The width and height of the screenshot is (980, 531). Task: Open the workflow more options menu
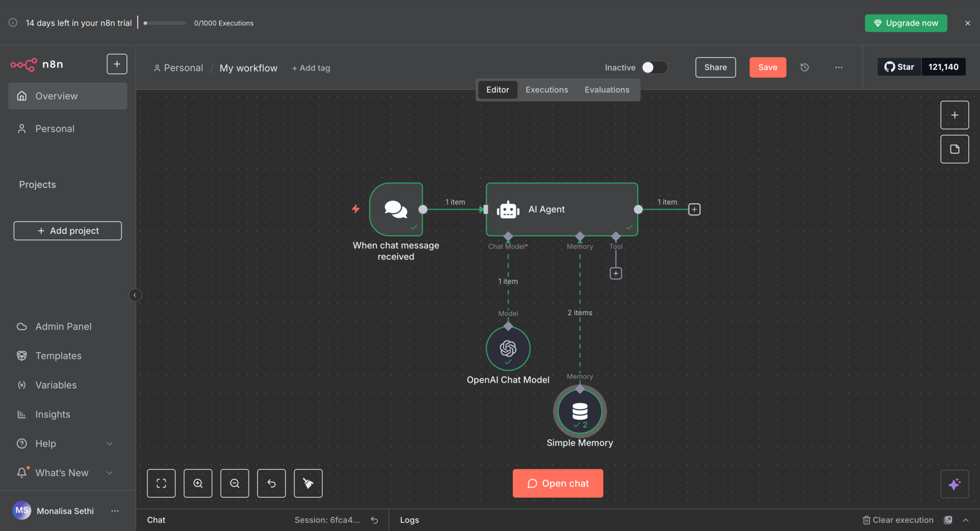[x=838, y=67]
